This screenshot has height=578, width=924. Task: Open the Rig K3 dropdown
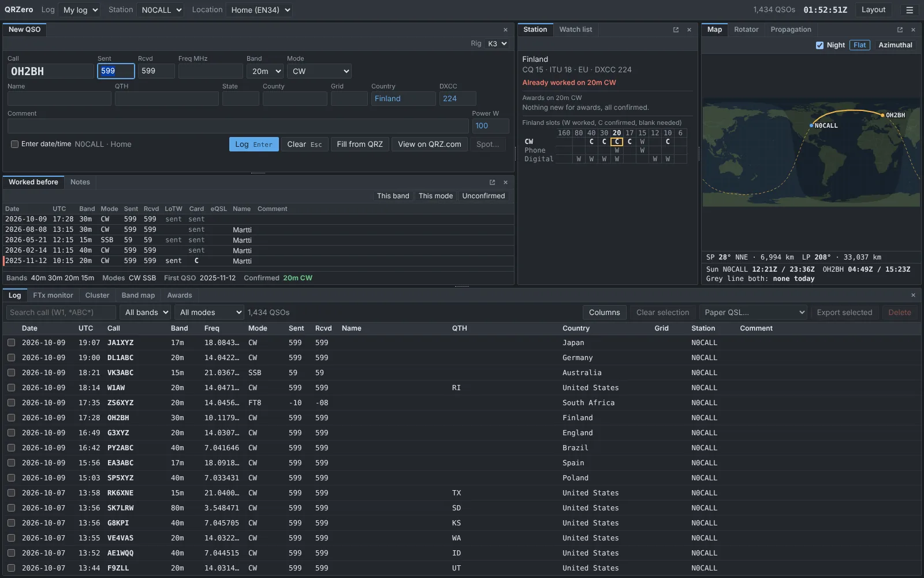tap(497, 44)
